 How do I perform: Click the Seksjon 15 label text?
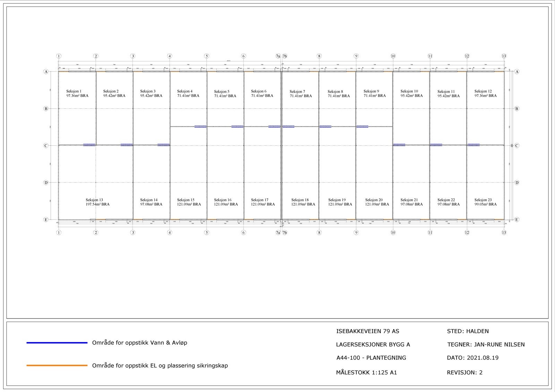coord(189,202)
